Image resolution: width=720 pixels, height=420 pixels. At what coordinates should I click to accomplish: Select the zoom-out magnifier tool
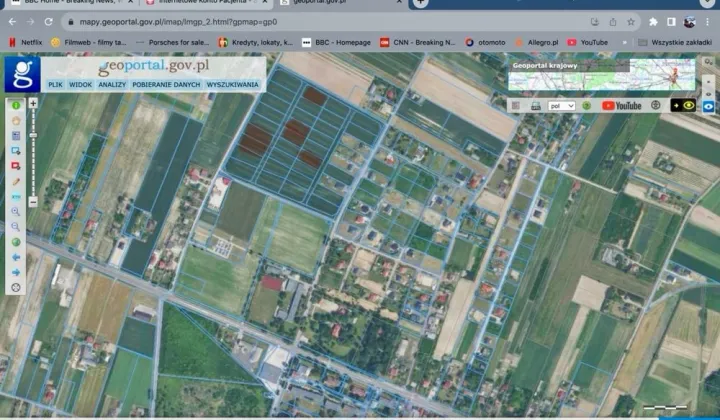pyautogui.click(x=16, y=227)
